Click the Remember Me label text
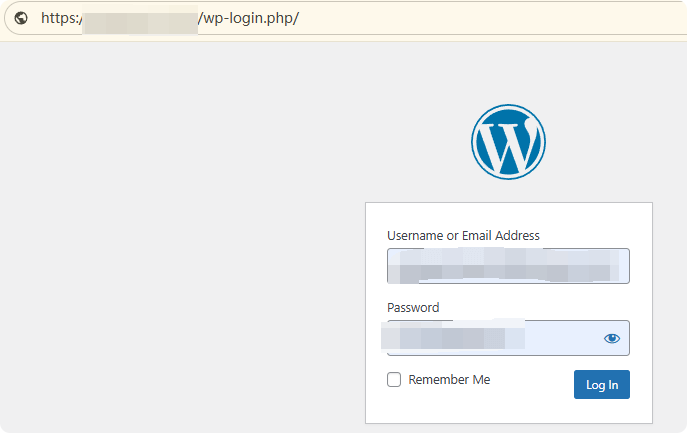Screen dimensions: 687x433 [449, 380]
